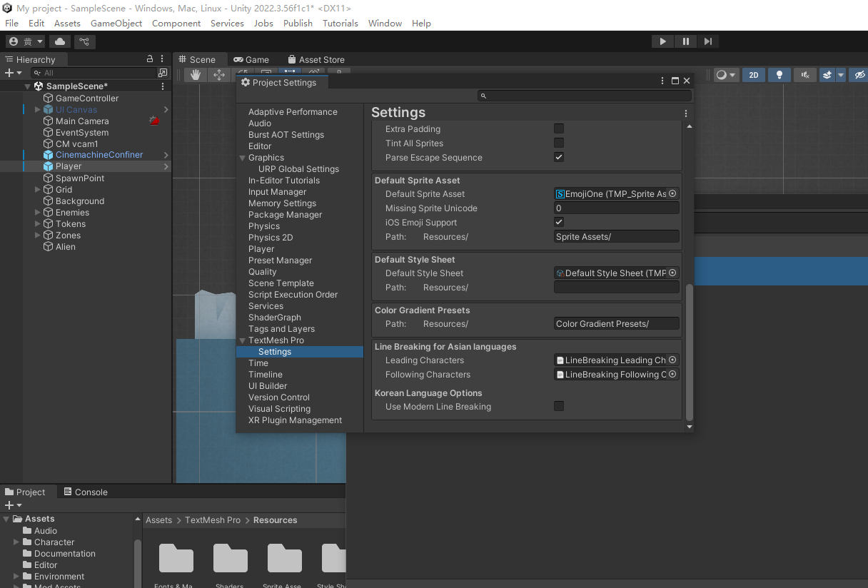The image size is (868, 588).
Task: Switch to the Game tab
Action: (x=251, y=59)
